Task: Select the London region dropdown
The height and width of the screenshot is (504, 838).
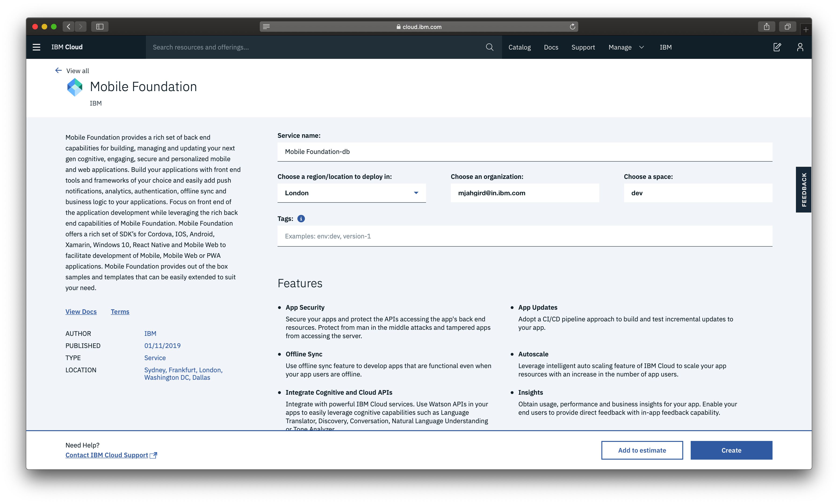Action: [x=351, y=192]
